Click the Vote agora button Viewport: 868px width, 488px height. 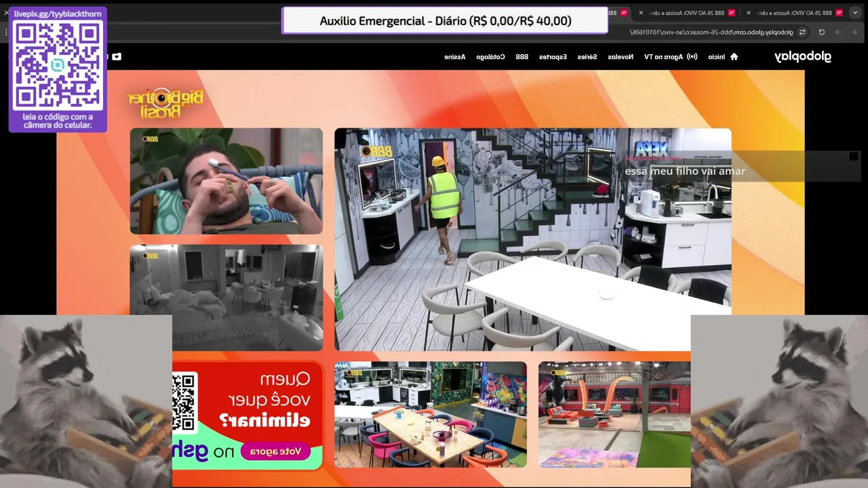click(275, 451)
